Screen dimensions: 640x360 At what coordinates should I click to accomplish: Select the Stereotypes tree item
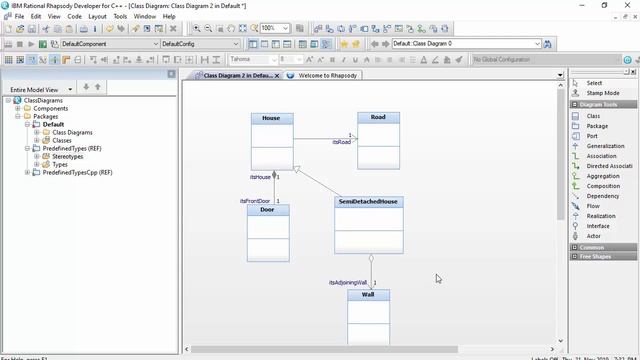[67, 156]
